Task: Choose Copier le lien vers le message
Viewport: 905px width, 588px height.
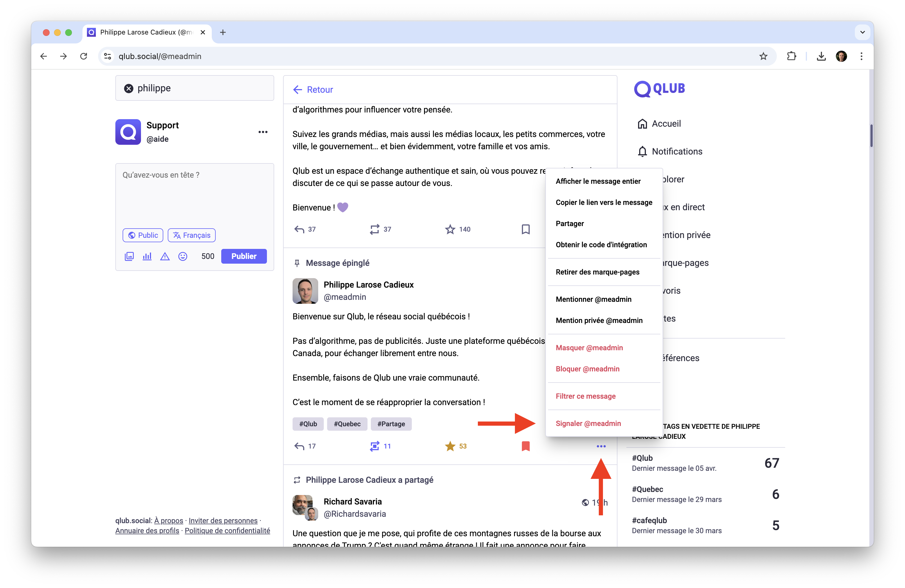Action: pos(604,202)
